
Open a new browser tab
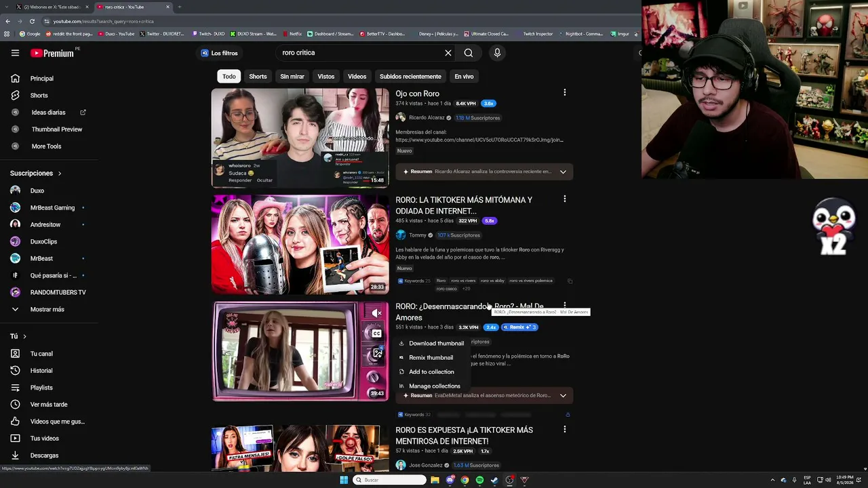click(x=179, y=7)
